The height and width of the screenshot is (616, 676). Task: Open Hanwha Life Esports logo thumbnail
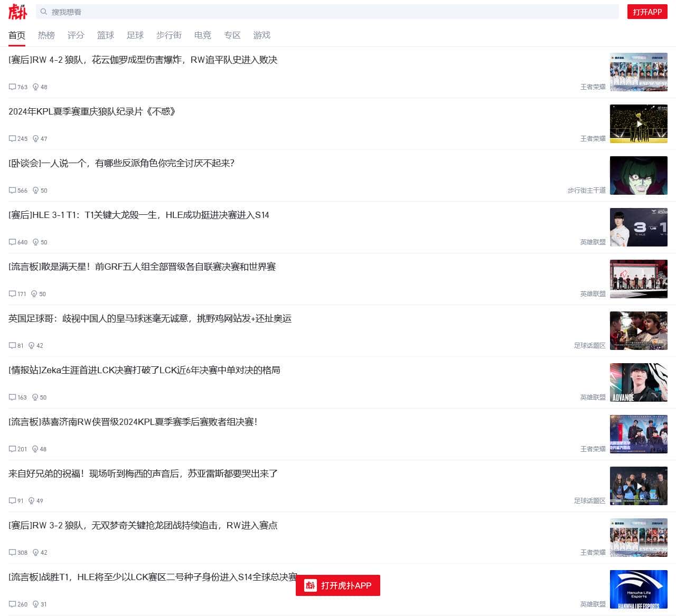coord(639,589)
